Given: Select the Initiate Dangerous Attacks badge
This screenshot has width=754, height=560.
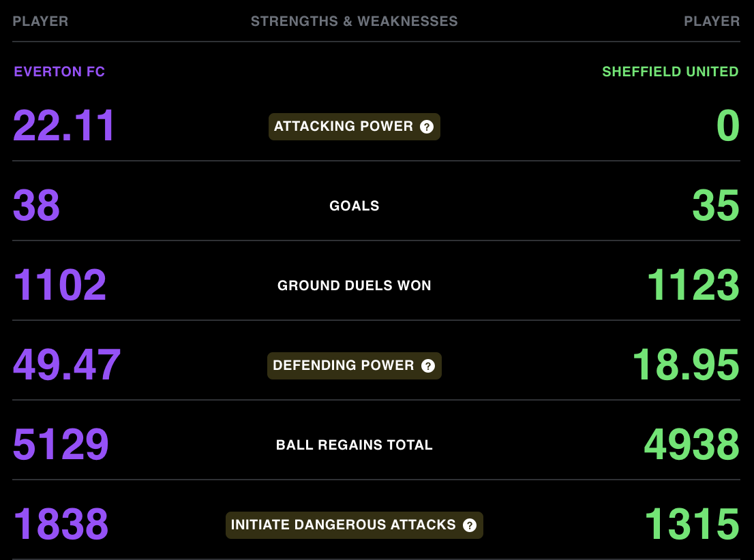Looking at the screenshot, I should (355, 525).
